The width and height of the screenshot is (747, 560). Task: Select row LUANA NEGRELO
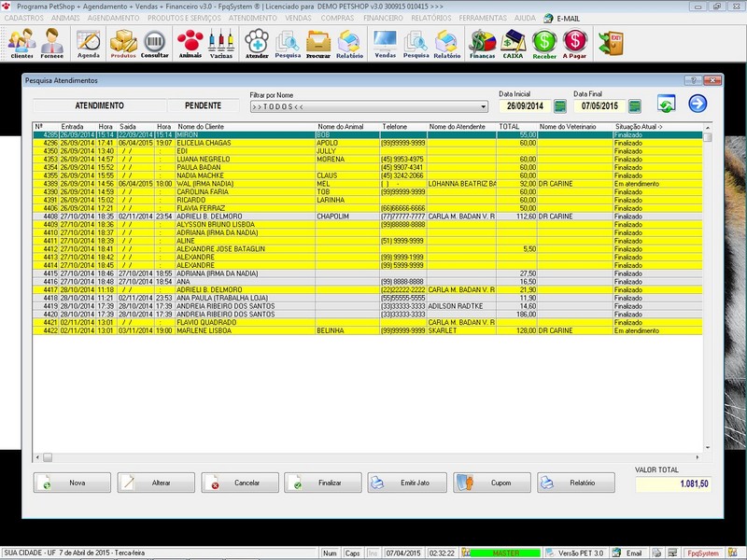[x=367, y=159]
